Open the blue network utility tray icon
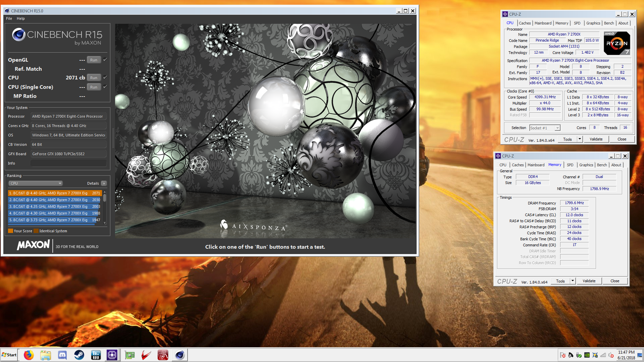Screen dimensions: 644x362 pyautogui.click(x=595, y=355)
